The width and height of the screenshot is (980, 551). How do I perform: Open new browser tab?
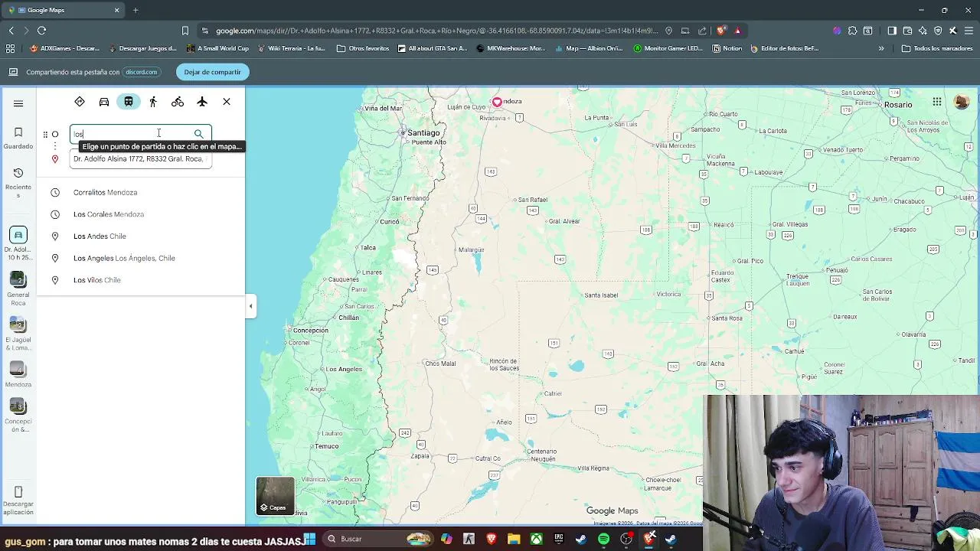[136, 10]
